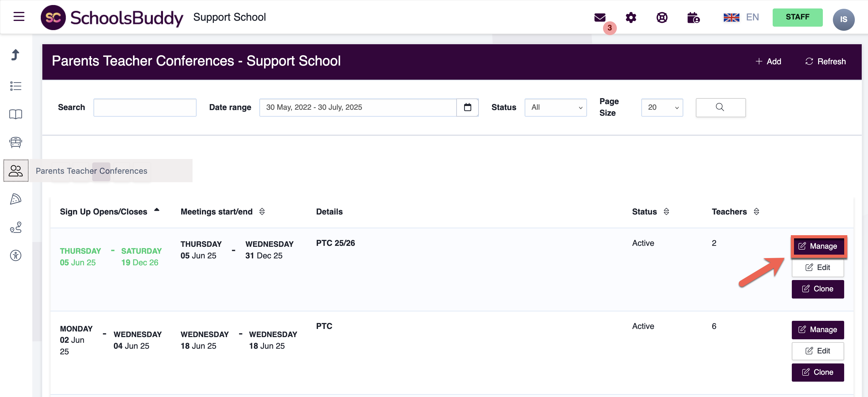Open the book sidebar icon
868x397 pixels.
coord(15,114)
